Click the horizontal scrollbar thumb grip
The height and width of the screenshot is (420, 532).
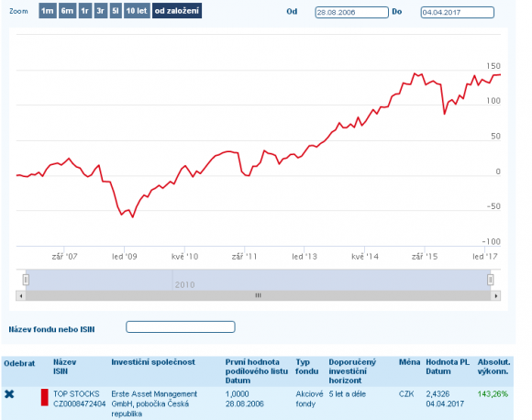258,295
